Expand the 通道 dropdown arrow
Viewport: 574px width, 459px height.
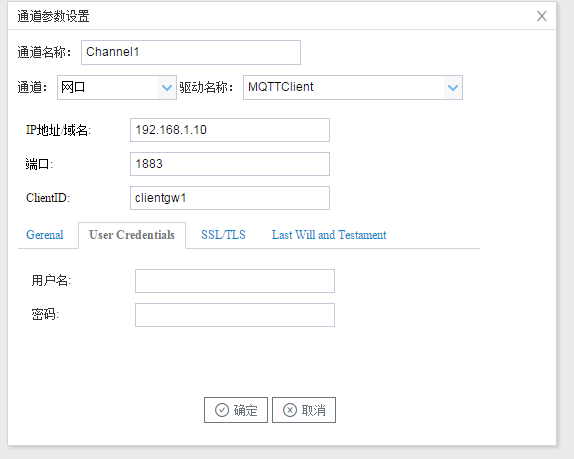click(x=167, y=87)
